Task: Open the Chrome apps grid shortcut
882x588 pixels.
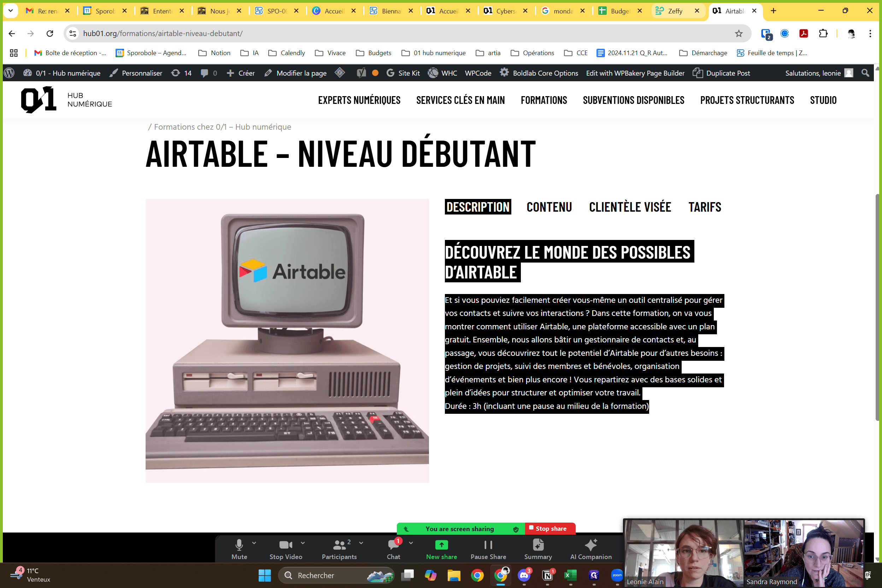Action: (x=14, y=53)
